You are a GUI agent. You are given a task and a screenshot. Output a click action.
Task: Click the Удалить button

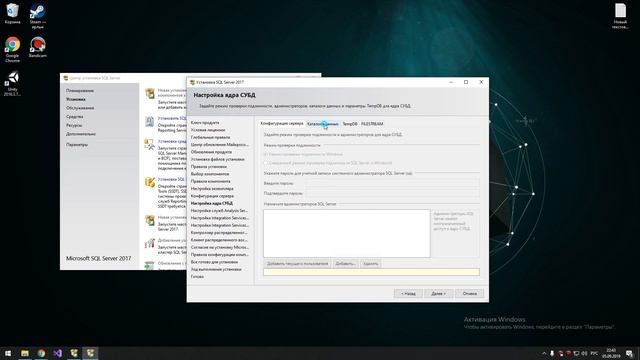pos(371,264)
